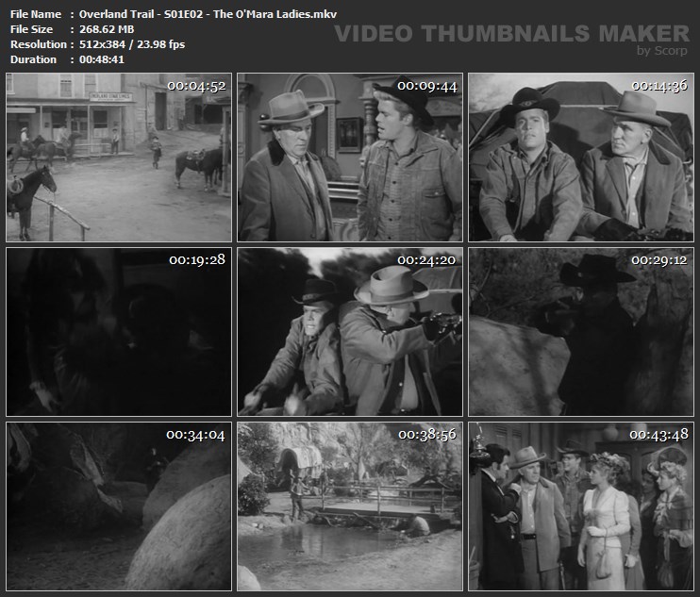Open the group scene thumbnail stamped 00:43:48
This screenshot has width=700, height=597.
(581, 506)
